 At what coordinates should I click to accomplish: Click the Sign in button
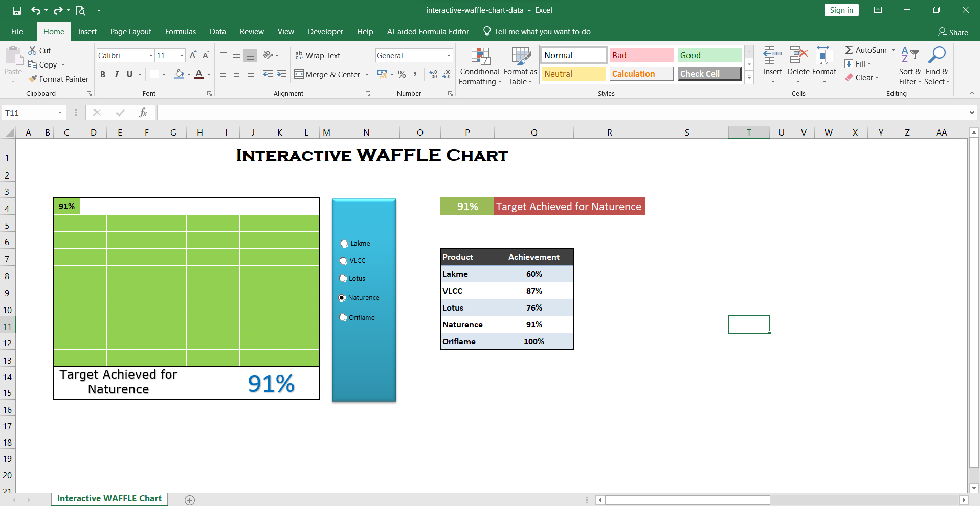tap(841, 10)
